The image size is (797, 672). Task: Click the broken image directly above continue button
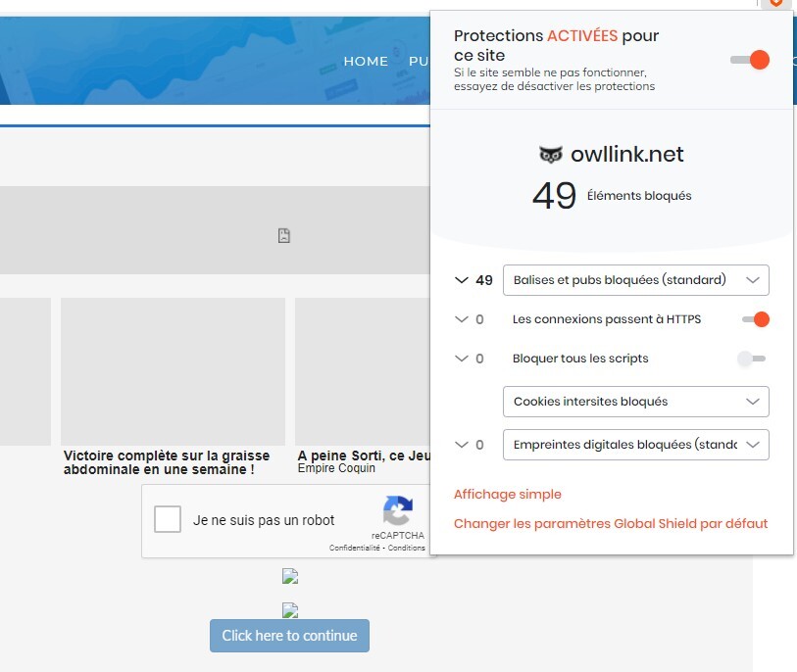290,610
